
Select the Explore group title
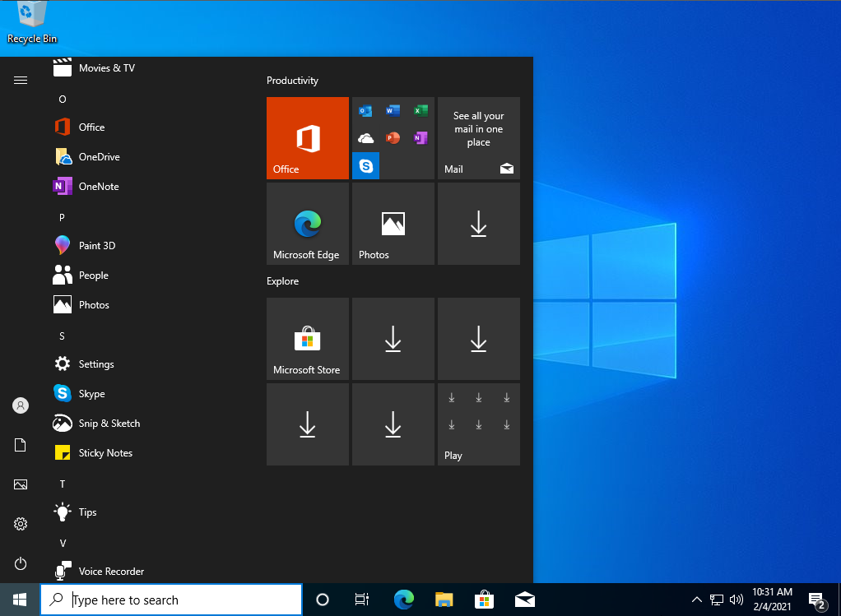click(282, 281)
